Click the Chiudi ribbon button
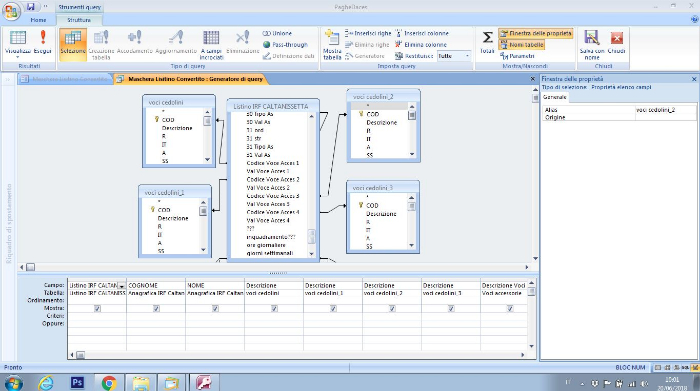This screenshot has width=700, height=391. [617, 42]
